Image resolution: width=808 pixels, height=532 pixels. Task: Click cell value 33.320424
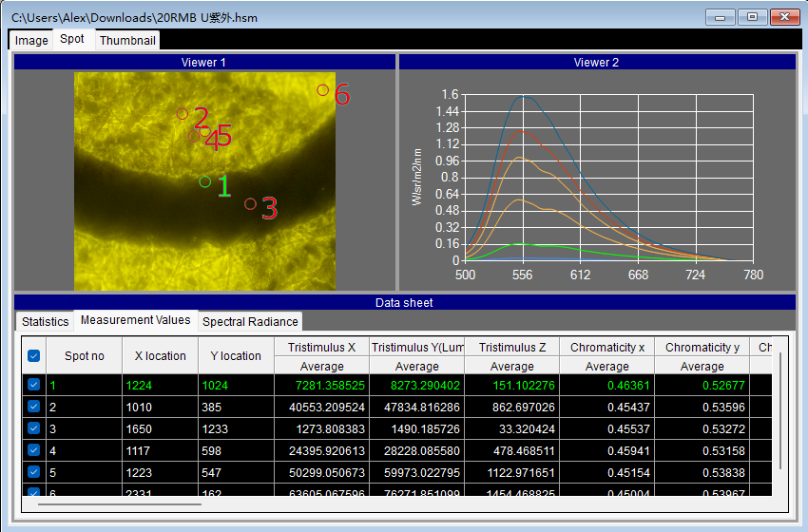tap(527, 429)
